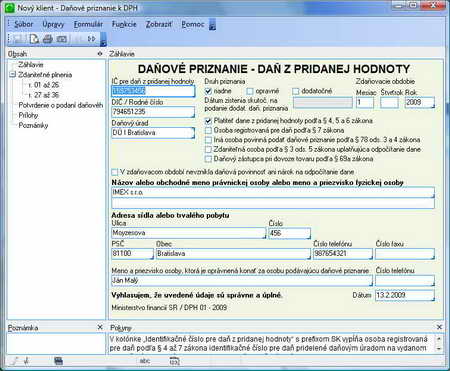Close the Poznámka panel
Image resolution: width=450 pixels, height=371 pixels.
pyautogui.click(x=100, y=327)
